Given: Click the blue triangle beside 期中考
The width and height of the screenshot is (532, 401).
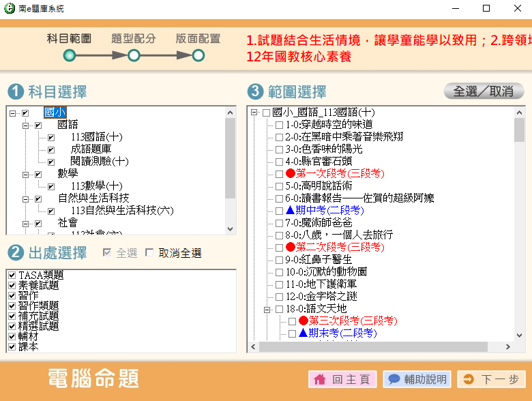Looking at the screenshot, I should [x=290, y=210].
